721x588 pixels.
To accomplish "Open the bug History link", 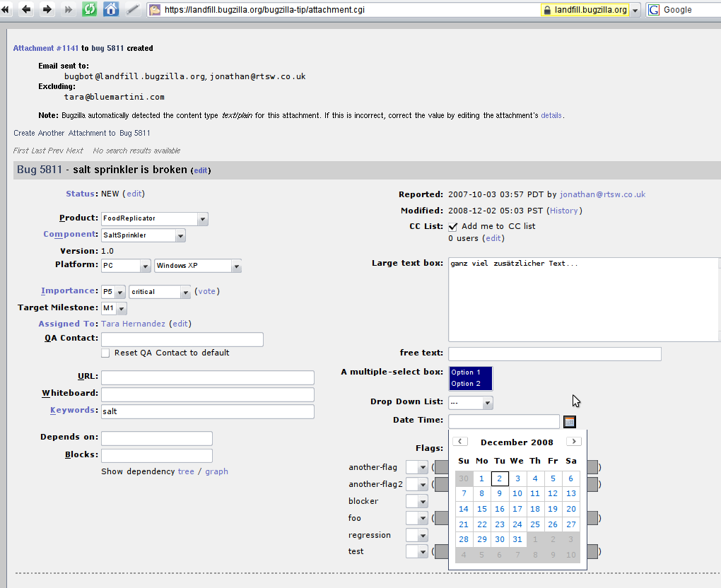I will [564, 211].
